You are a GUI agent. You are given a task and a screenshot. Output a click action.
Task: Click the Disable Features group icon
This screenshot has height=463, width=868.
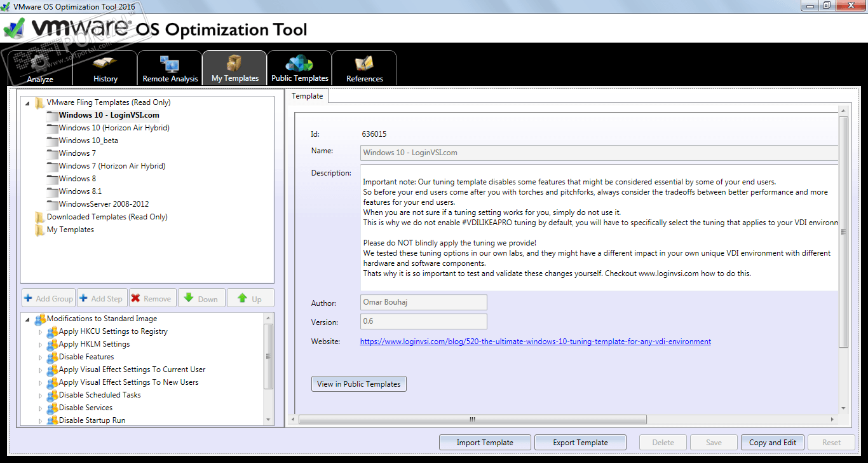click(52, 357)
